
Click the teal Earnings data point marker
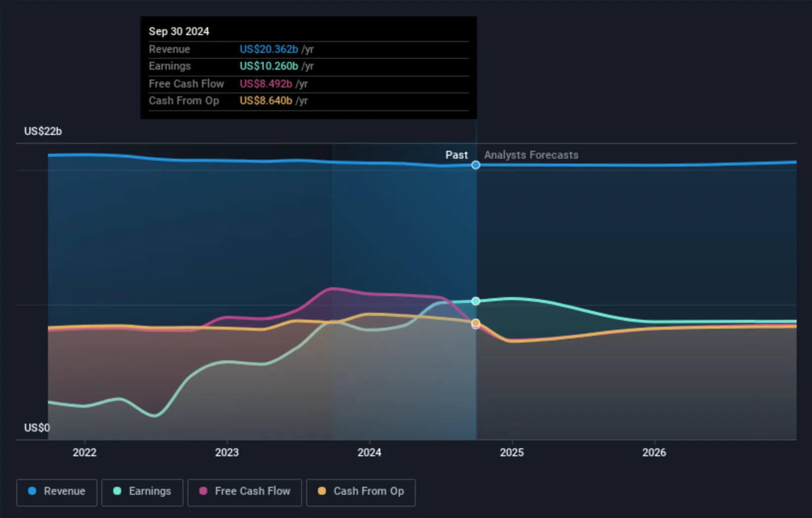475,301
